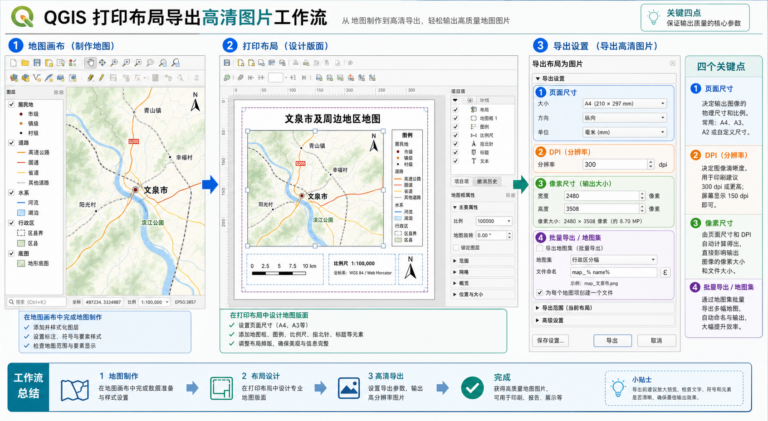Open the 比例 100000 dropdown in map properties
Screen dimensions: 768x421
[x=494, y=221]
